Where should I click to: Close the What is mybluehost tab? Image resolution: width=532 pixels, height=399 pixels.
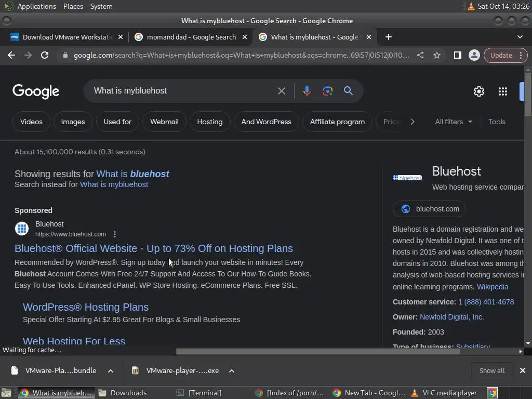[369, 37]
